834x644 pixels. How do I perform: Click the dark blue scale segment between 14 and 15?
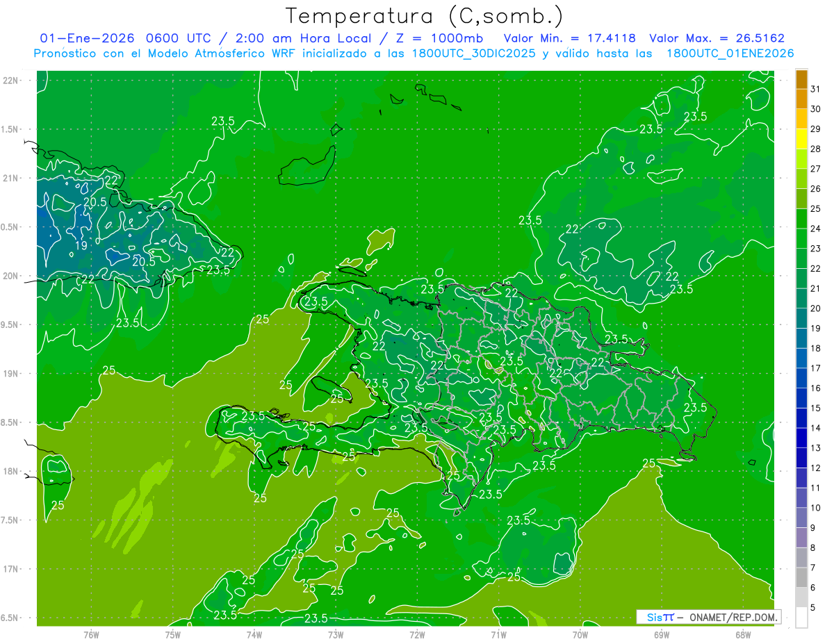click(x=801, y=418)
